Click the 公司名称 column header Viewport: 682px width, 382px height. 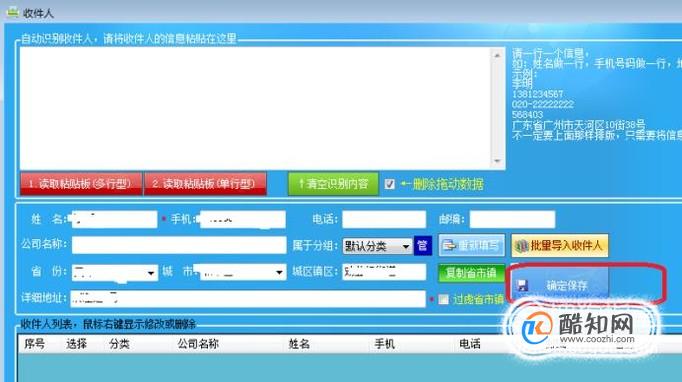coord(198,344)
